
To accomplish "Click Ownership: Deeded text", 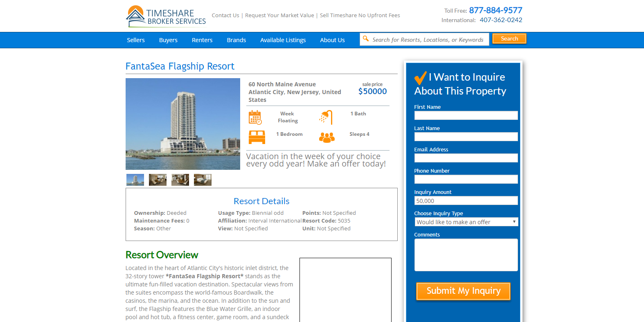I will click(160, 213).
